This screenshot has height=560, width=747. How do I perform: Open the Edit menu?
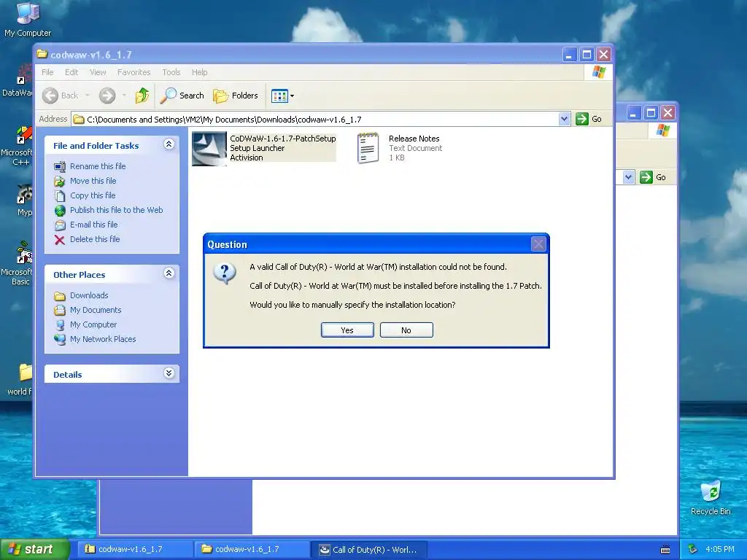pyautogui.click(x=71, y=72)
